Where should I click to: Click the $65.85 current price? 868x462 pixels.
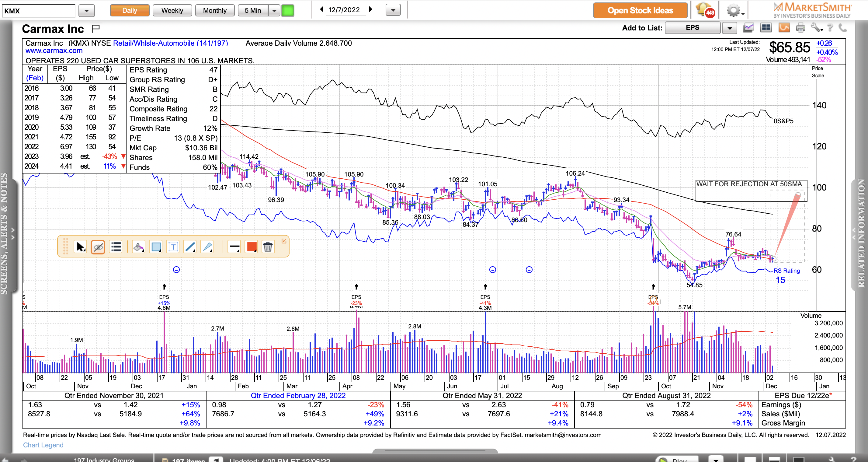point(789,47)
